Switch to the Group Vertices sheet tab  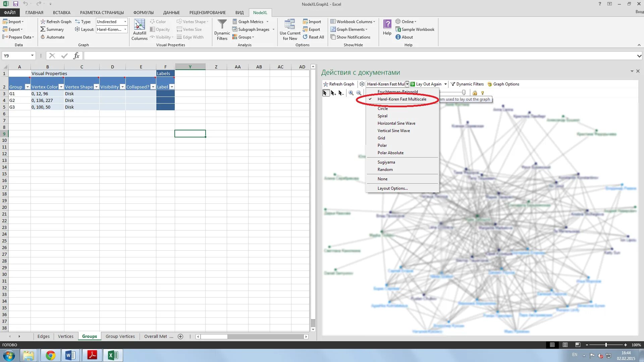click(x=120, y=336)
